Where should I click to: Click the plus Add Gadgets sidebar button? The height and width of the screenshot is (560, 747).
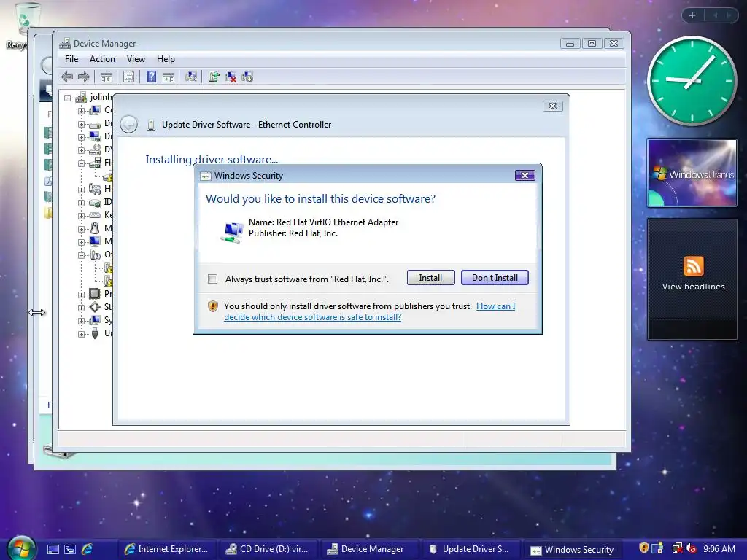692,15
